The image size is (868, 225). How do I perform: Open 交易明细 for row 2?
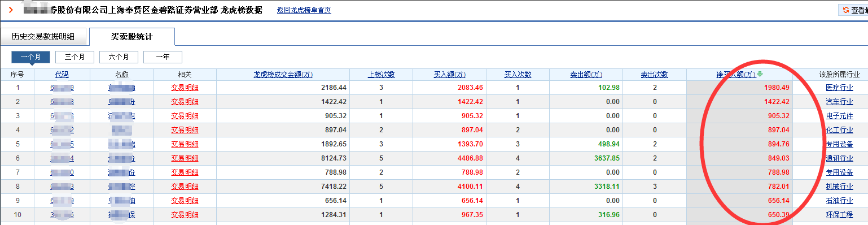[x=185, y=102]
